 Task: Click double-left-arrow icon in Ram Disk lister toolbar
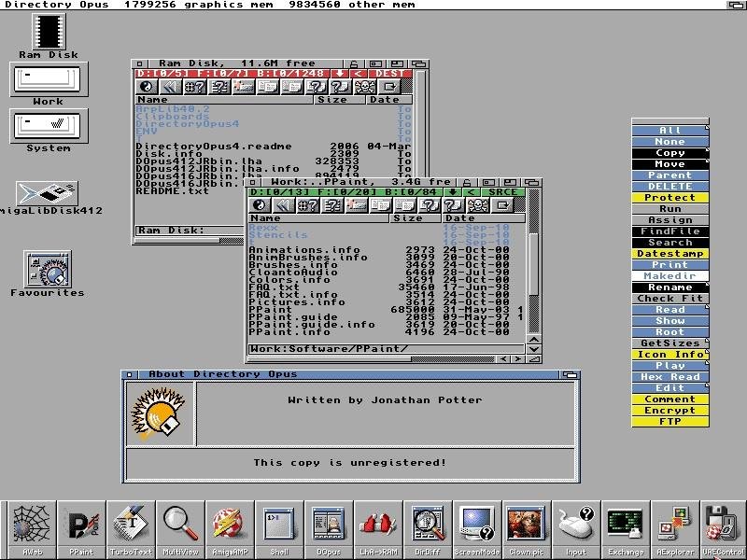coord(171,87)
